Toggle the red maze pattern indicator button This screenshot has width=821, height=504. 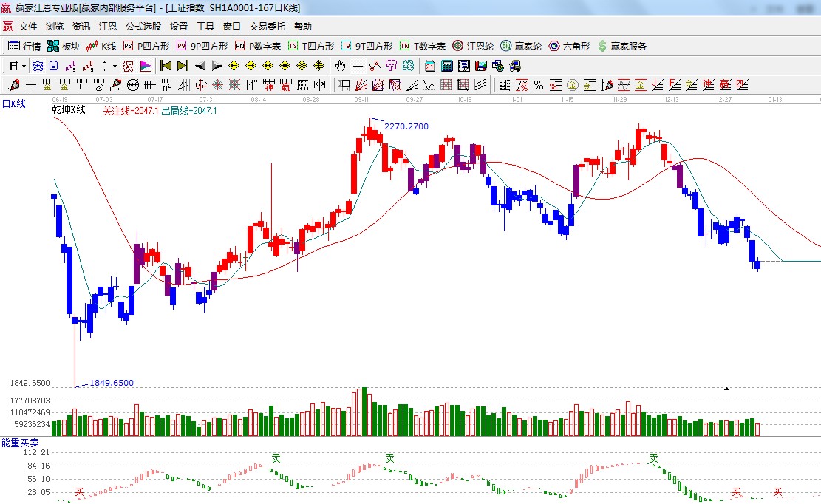(128, 66)
